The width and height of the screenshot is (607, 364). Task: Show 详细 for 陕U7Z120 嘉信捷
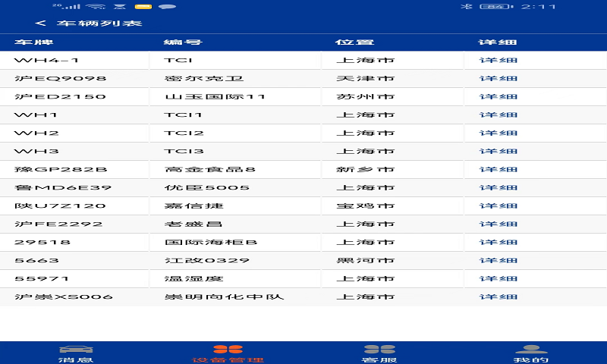click(x=498, y=206)
